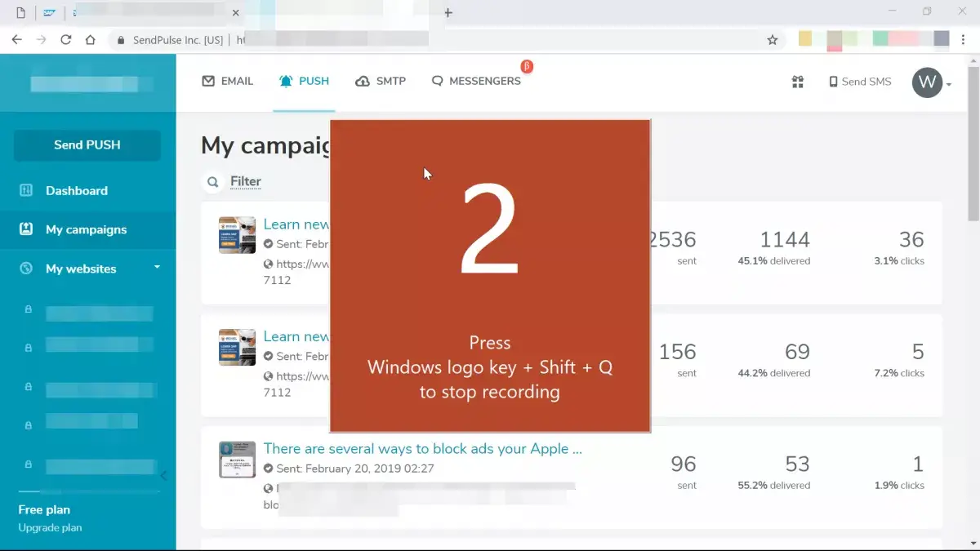Open the gift box icon
980x551 pixels.
[x=798, y=82]
